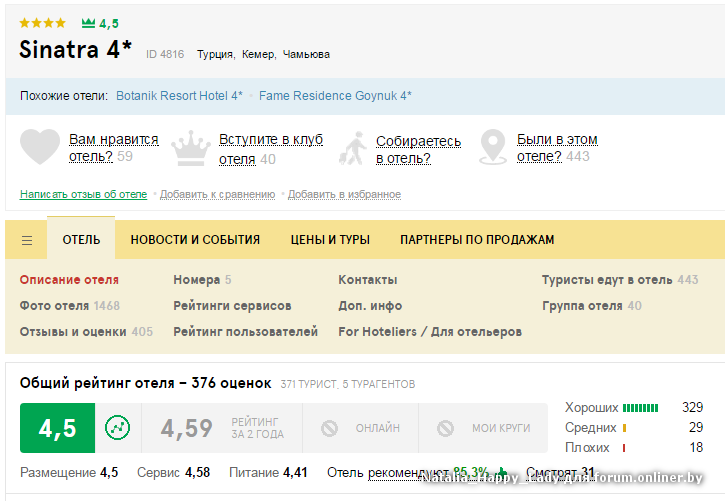
Task: Open Botanik Resort Hotel 4* link
Action: coord(179,96)
